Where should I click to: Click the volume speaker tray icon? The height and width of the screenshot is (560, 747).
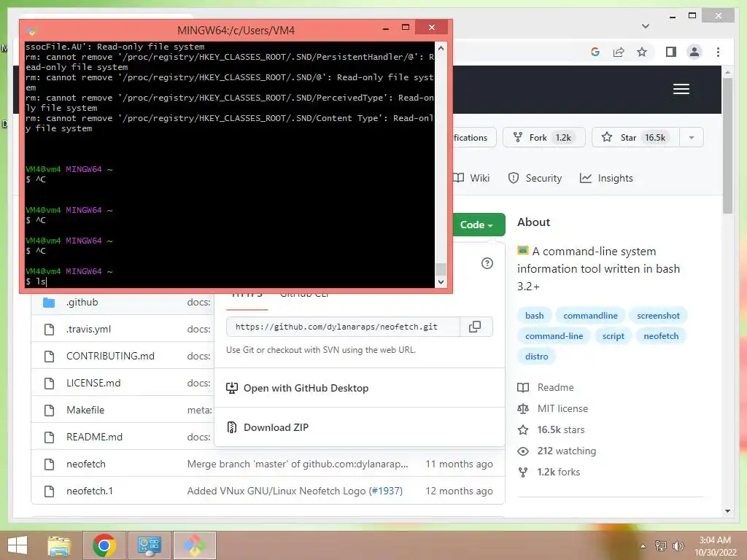click(678, 545)
